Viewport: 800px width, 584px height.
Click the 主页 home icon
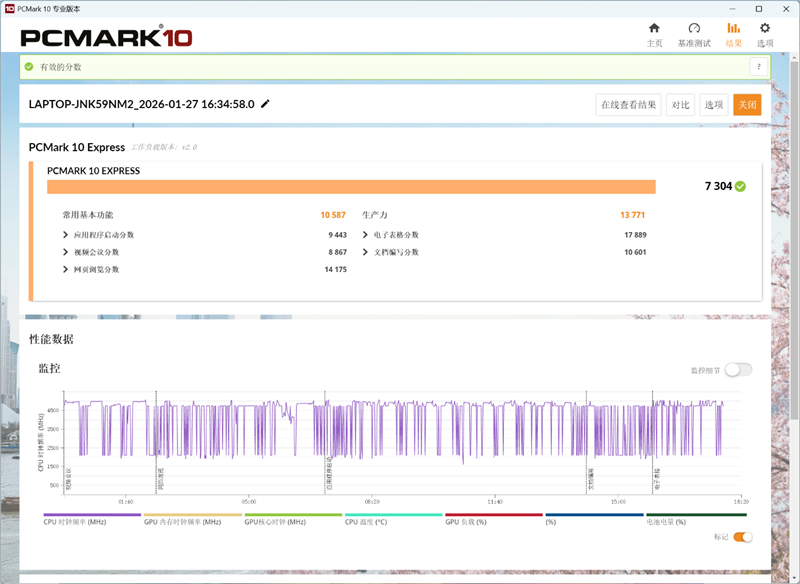tap(654, 29)
